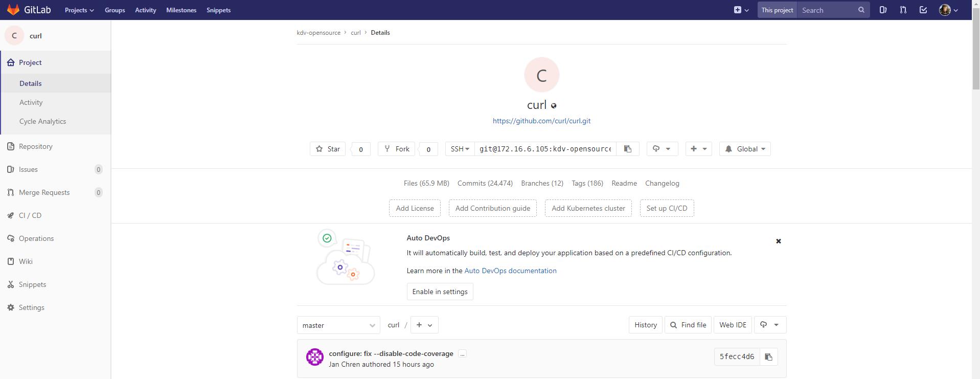Click the Project home icon in sidebar
The image size is (980, 379).
tap(11, 62)
